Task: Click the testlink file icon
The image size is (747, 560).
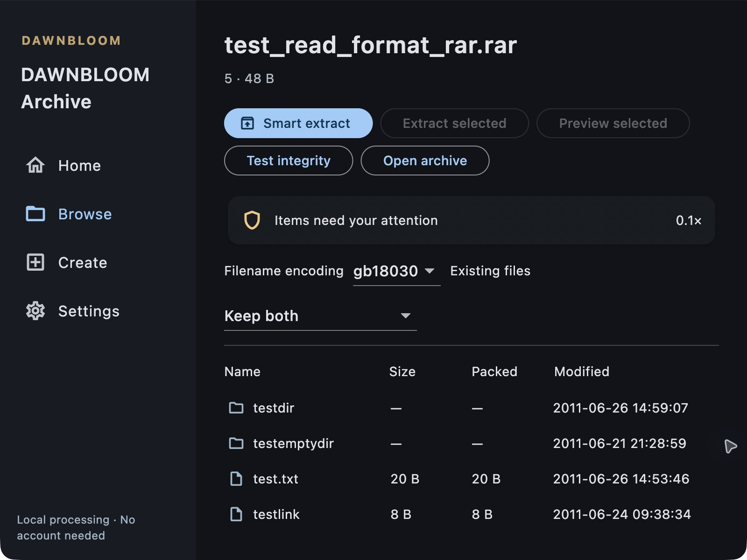Action: [236, 514]
